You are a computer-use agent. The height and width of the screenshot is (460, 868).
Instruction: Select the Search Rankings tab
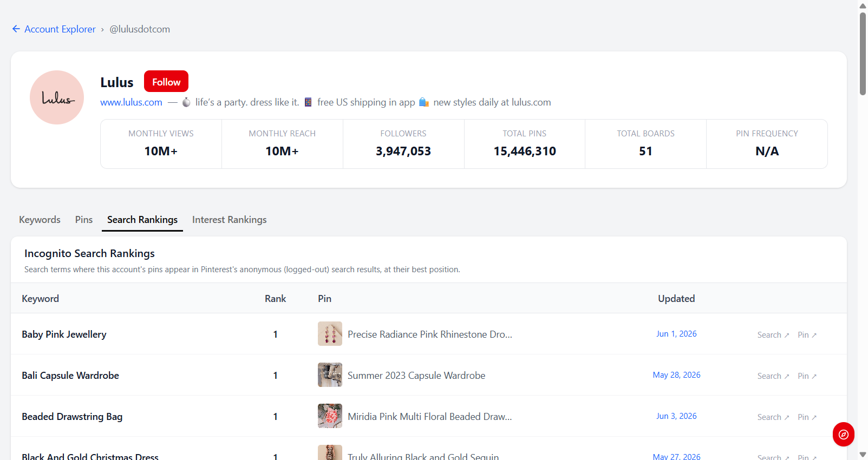(x=142, y=220)
